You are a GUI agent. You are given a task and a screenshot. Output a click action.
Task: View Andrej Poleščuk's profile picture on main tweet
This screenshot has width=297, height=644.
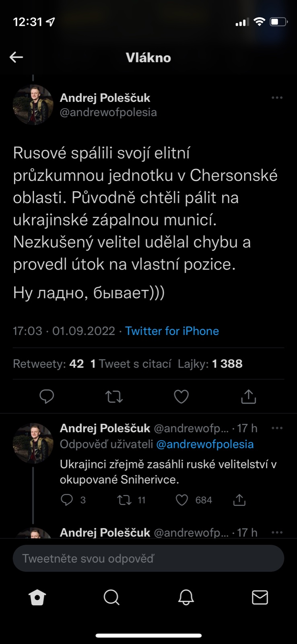[x=33, y=105]
